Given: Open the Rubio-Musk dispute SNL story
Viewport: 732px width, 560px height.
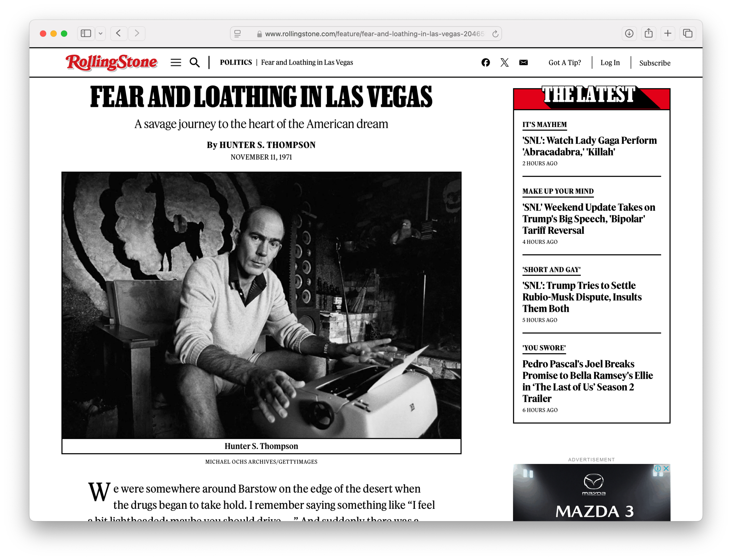Looking at the screenshot, I should (x=582, y=297).
